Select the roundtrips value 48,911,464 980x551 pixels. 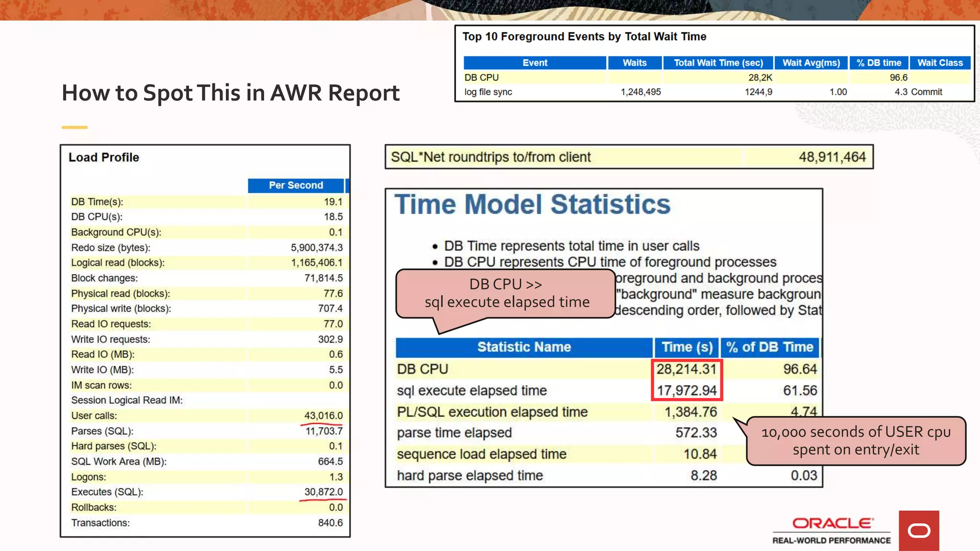click(x=832, y=157)
